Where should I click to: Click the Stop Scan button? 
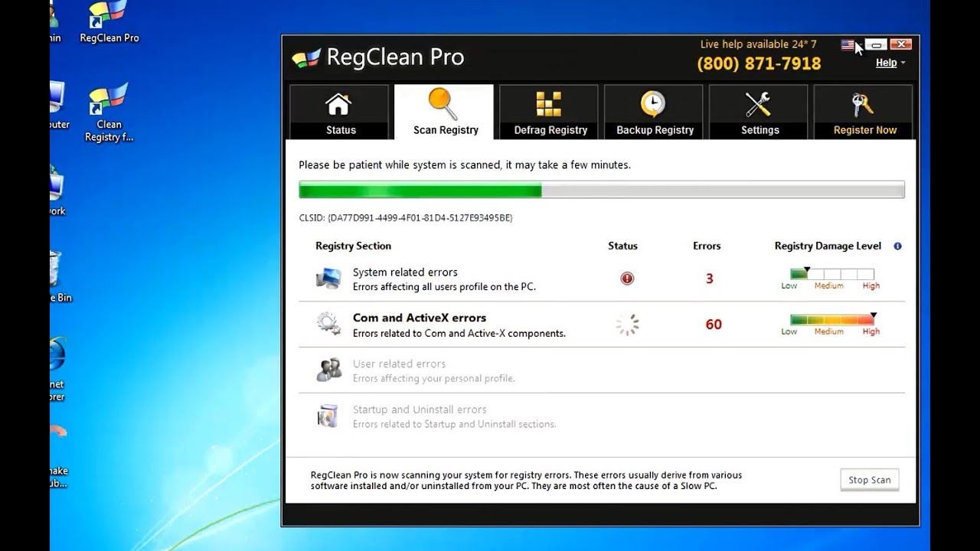coord(869,480)
